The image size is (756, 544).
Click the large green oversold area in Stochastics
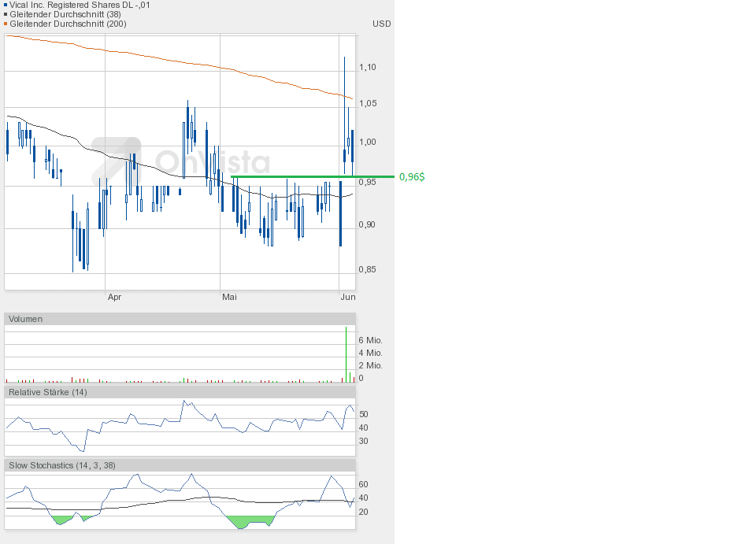pos(248,520)
